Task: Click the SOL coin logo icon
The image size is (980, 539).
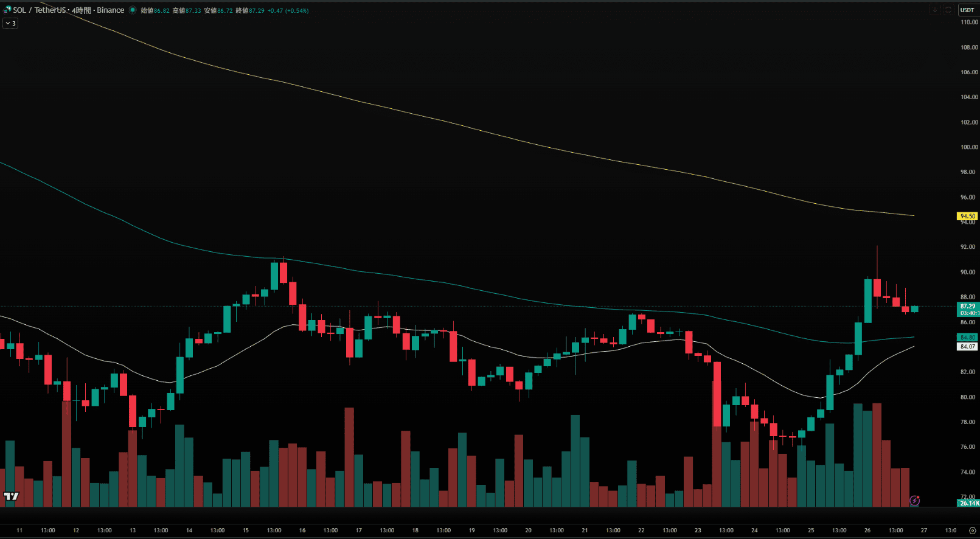Action: 7,10
